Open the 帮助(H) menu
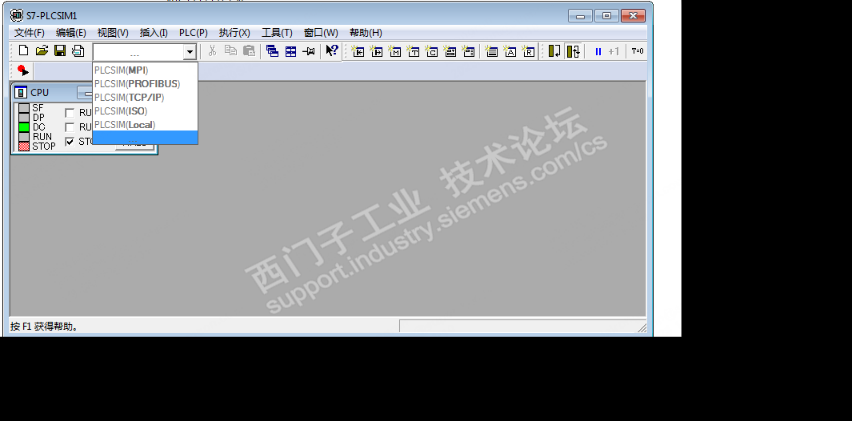The image size is (852, 421). [366, 33]
